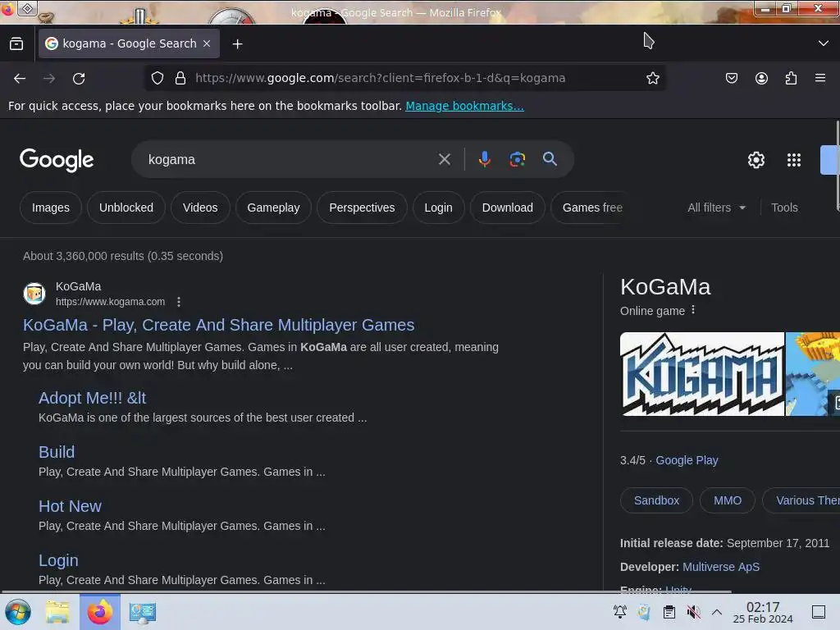Expand the All filters dropdown
The height and width of the screenshot is (630, 840).
(716, 208)
